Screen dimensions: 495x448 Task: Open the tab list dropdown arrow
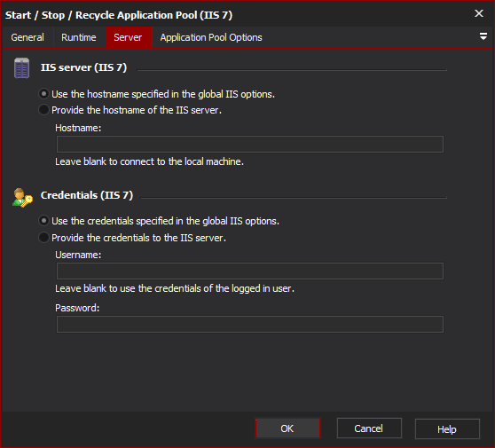[483, 36]
